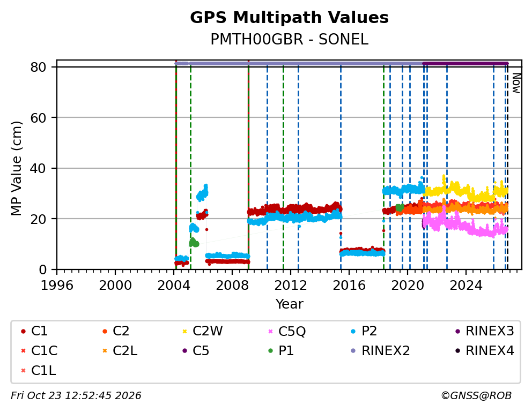Viewport: 532px width, 412px height.
Task: Click the C1 legend entry
Action: pos(34,331)
